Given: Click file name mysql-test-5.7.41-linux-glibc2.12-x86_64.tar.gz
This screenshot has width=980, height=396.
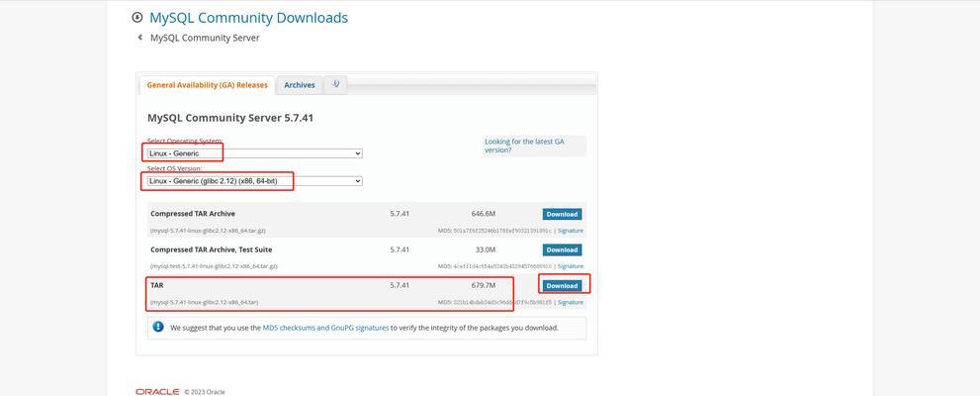Looking at the screenshot, I should pos(214,266).
